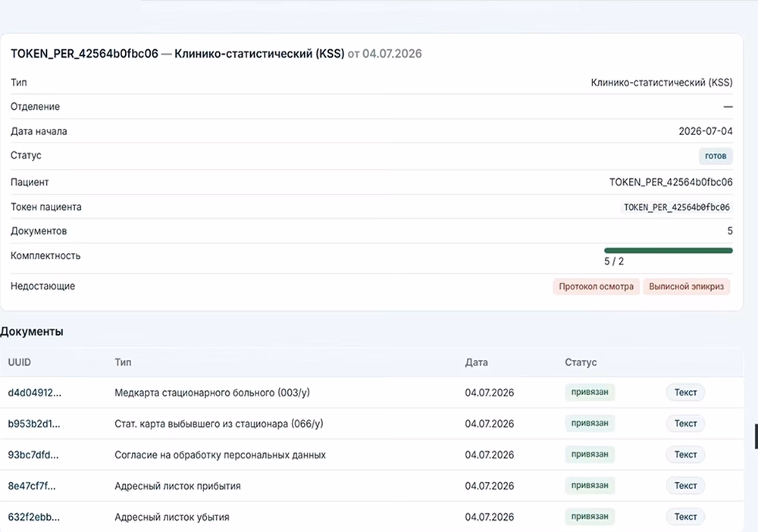
Task: Click the Недостающие field label
Action: 42,286
